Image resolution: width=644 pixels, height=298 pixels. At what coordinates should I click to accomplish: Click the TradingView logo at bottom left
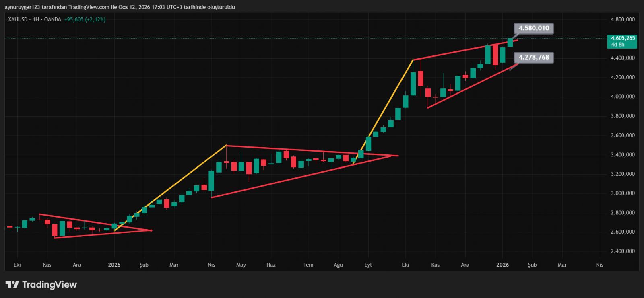(41, 285)
